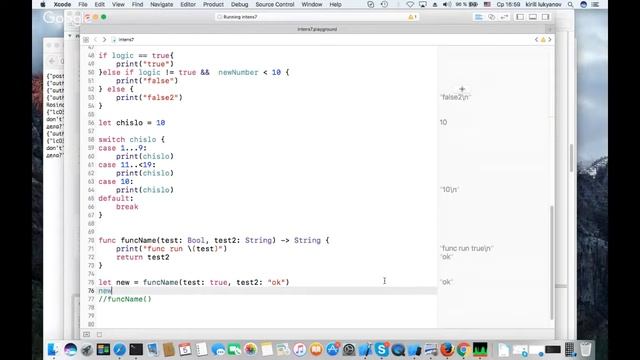Place cursor on line "switch chislo {"
The image size is (640, 360).
tap(131, 140)
